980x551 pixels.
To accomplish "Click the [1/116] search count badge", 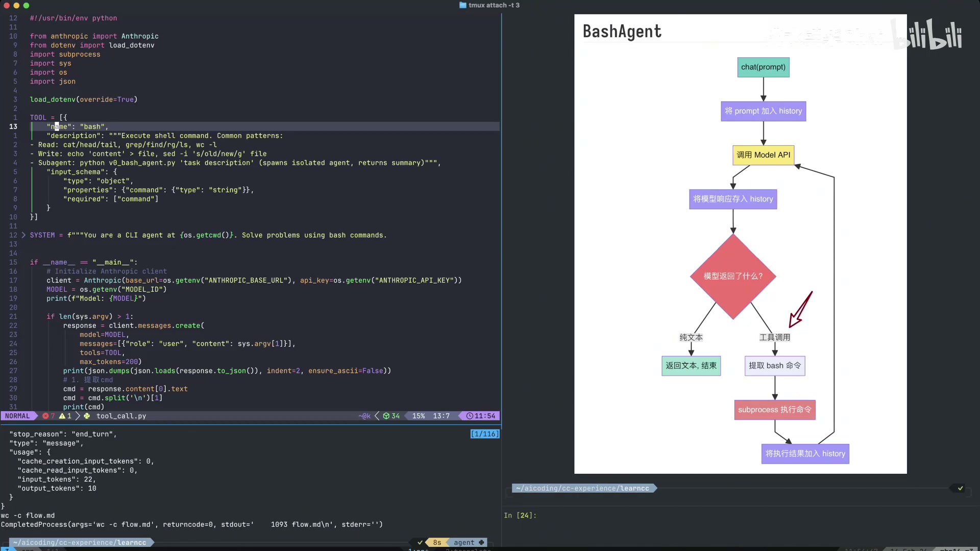I will click(484, 434).
